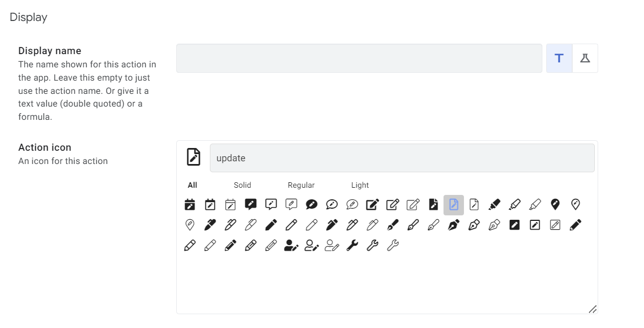Switch Display name to text mode (T)
This screenshot has height=328, width=644.
(x=559, y=59)
